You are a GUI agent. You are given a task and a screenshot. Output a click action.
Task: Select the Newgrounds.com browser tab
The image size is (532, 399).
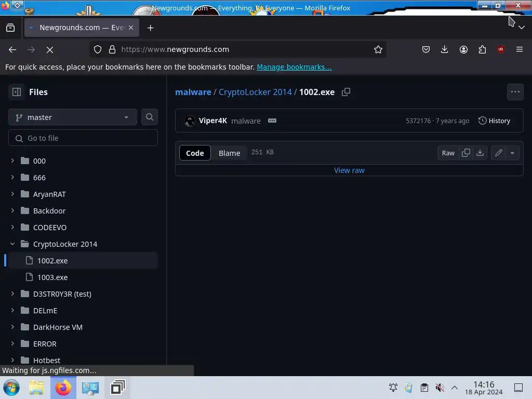click(x=82, y=28)
